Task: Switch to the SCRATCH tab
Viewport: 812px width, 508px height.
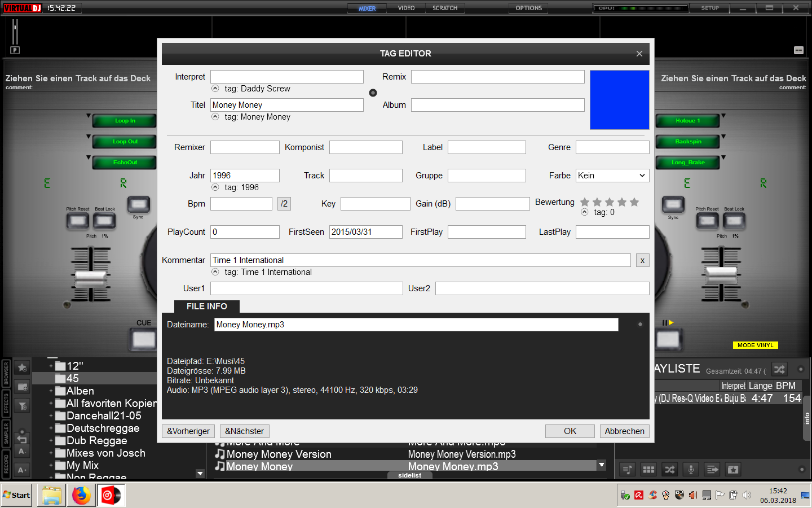Action: (x=445, y=8)
